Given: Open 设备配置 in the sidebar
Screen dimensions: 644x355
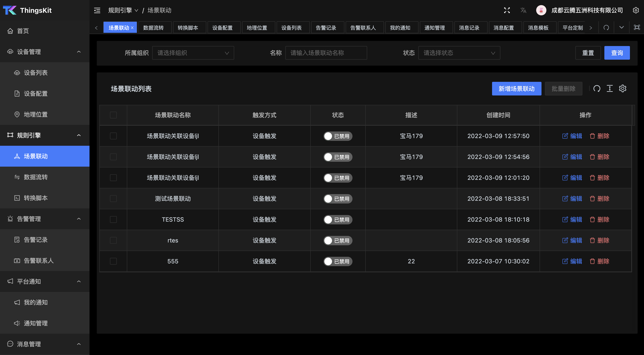Looking at the screenshot, I should point(45,94).
